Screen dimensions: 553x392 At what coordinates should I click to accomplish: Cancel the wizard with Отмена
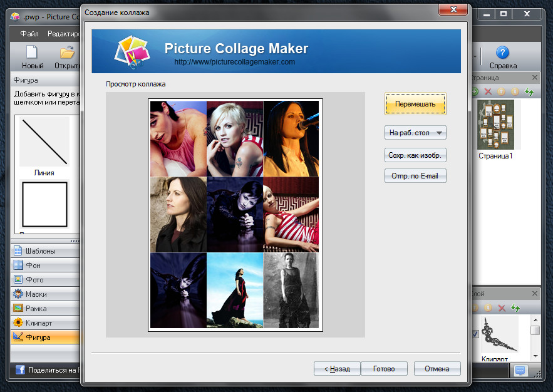coord(437,369)
